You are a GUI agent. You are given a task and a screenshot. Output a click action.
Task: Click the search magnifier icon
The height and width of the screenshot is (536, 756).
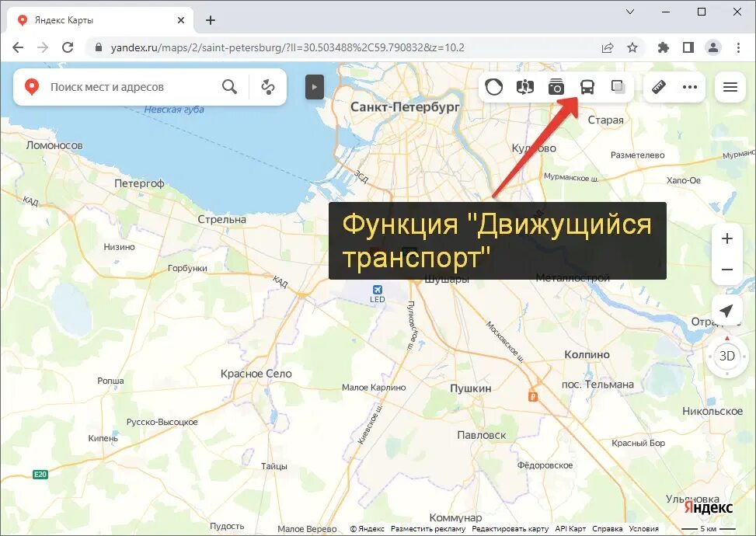click(229, 86)
